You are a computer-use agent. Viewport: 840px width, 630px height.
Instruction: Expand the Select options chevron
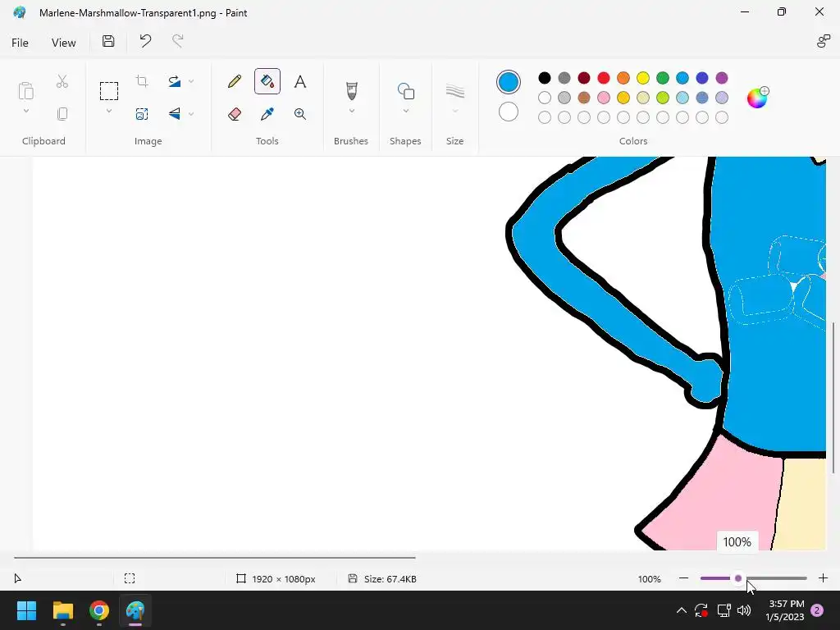(x=109, y=111)
